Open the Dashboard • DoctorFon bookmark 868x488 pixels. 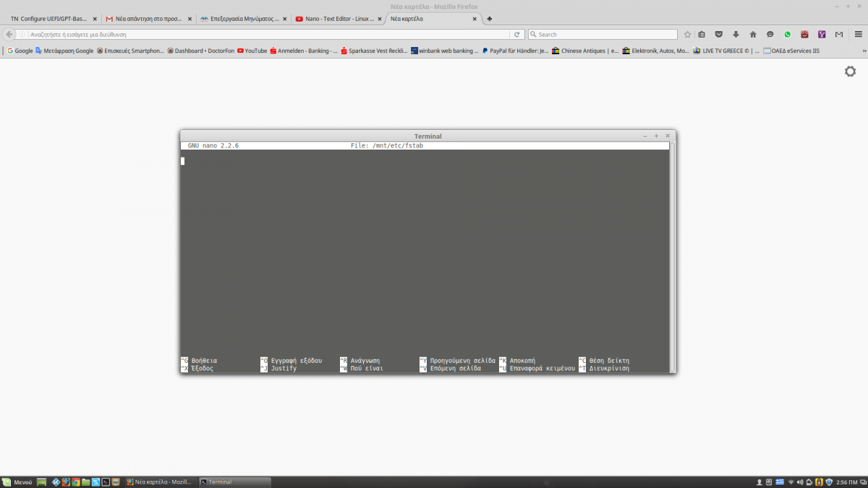[x=201, y=51]
